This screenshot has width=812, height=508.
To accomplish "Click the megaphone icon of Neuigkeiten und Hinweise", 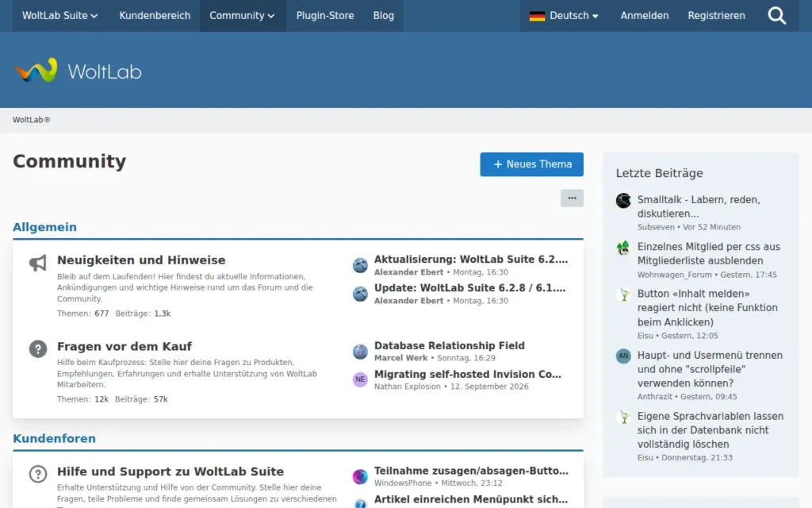I will tap(38, 263).
